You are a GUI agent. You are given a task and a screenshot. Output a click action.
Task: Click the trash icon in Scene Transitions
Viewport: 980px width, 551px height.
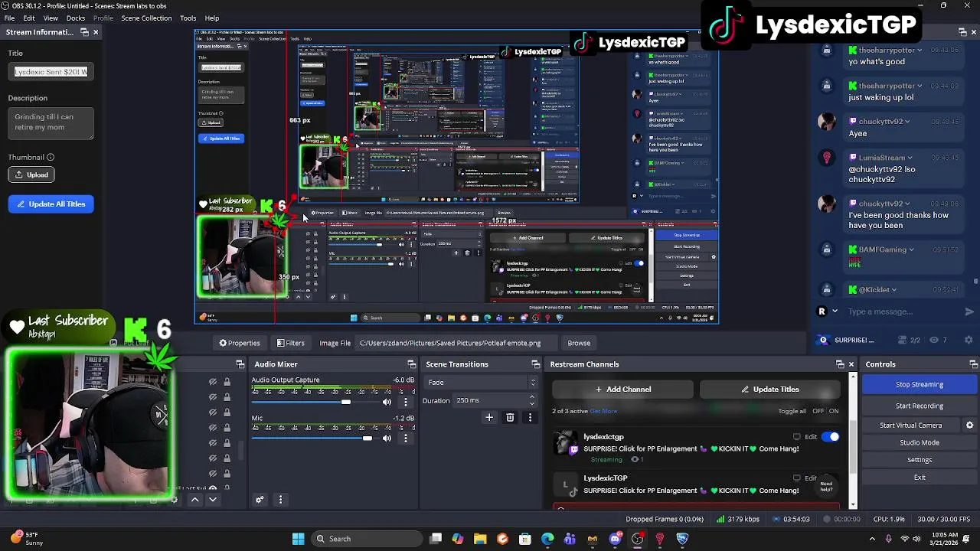[x=510, y=417]
